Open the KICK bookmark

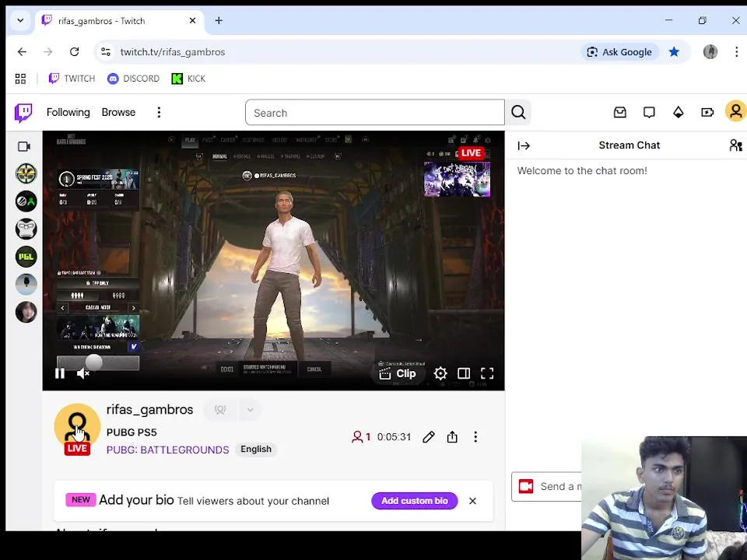188,79
